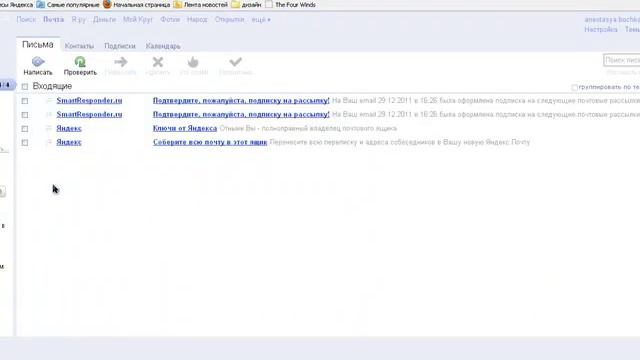The width and height of the screenshot is (640, 360).
Task: Click flag marker of first SmartResponder message
Action: [49, 100]
